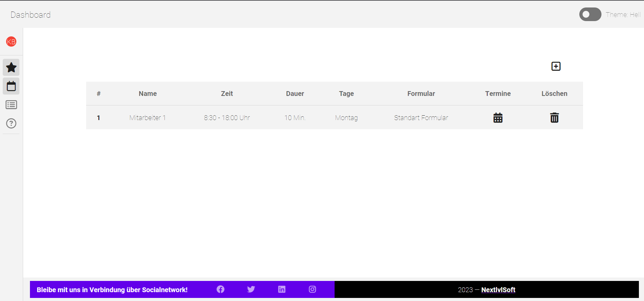Screen dimensions: 644x301
Task: Open the calendar sidebar icon
Action: pyautogui.click(x=11, y=86)
